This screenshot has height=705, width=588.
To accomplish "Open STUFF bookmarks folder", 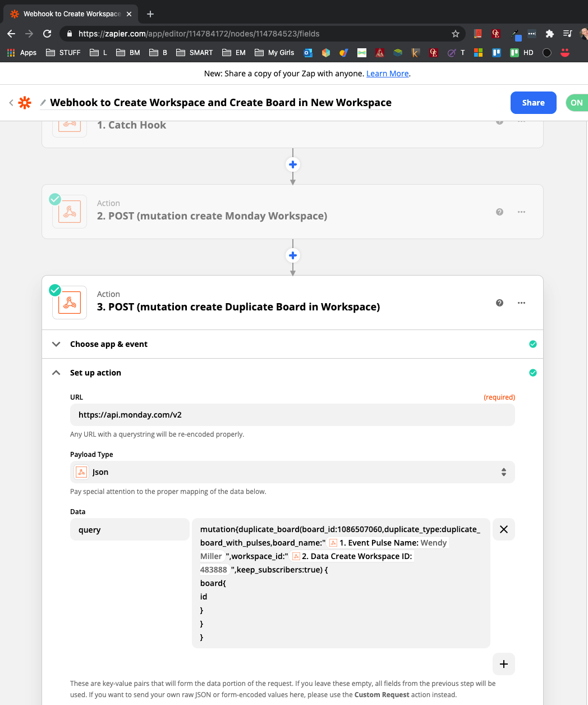I will [63, 52].
